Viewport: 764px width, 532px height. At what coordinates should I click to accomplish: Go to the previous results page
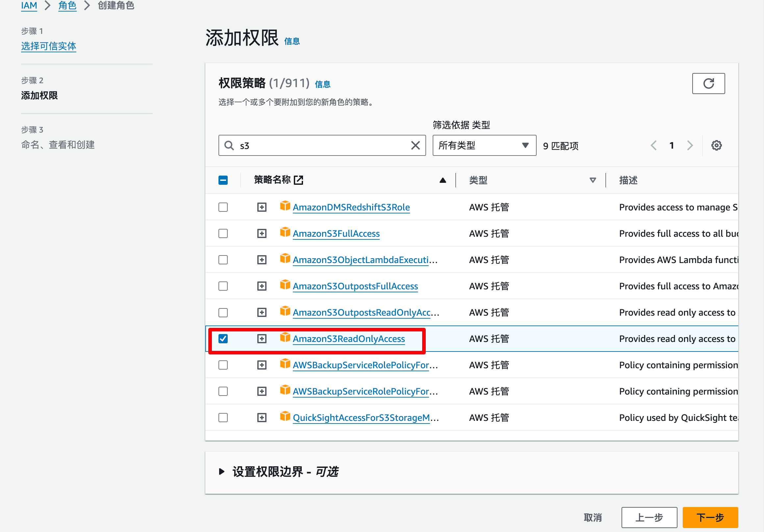click(x=653, y=145)
